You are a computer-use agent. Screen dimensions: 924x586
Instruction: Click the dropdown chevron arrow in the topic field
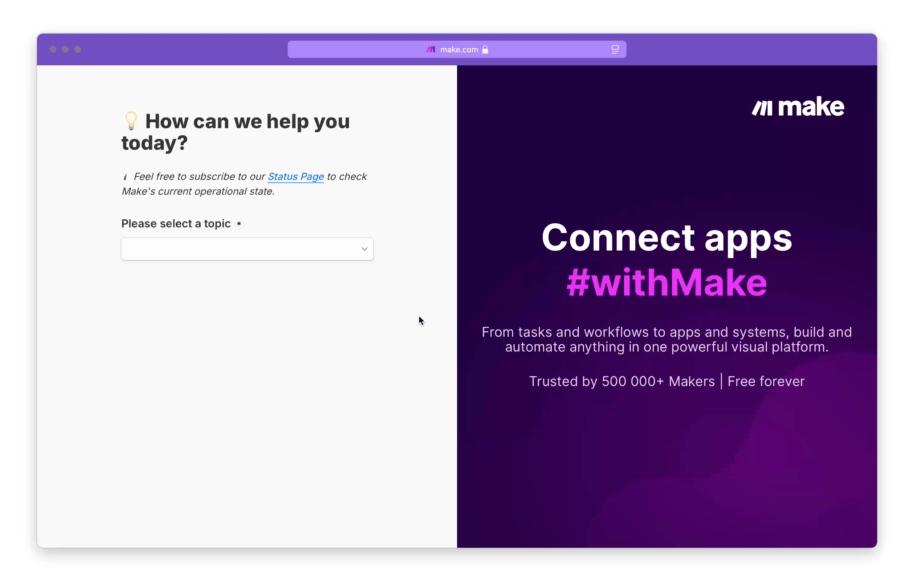click(364, 249)
